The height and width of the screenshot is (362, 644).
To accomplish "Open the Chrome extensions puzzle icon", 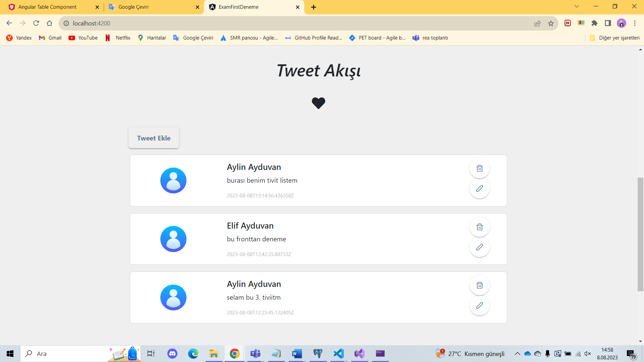I will (595, 23).
